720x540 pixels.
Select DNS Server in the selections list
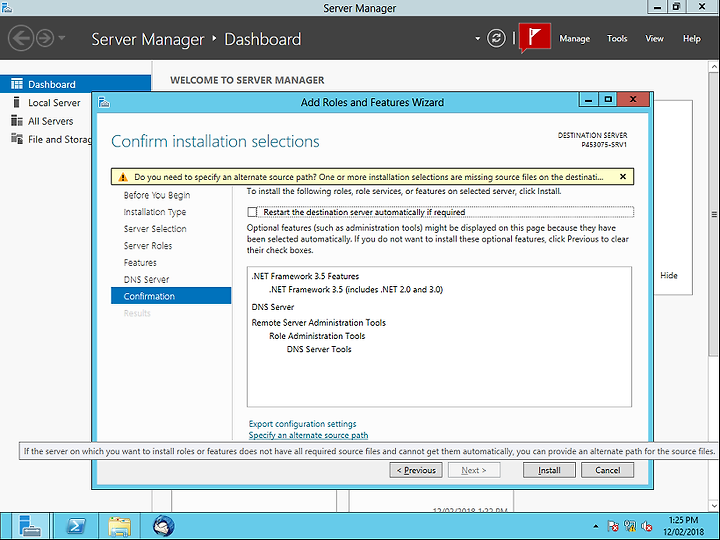click(x=272, y=307)
